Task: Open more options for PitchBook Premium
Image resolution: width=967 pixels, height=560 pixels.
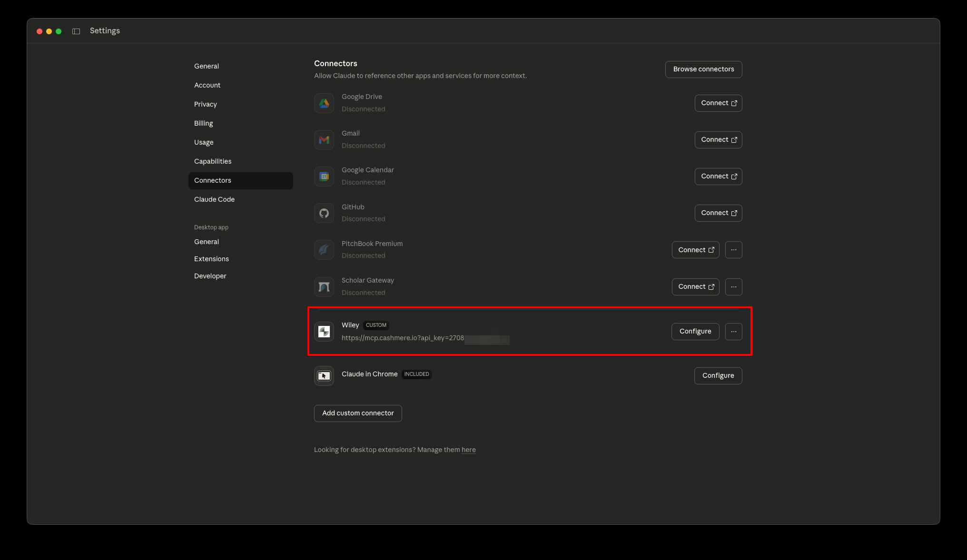Action: tap(734, 250)
